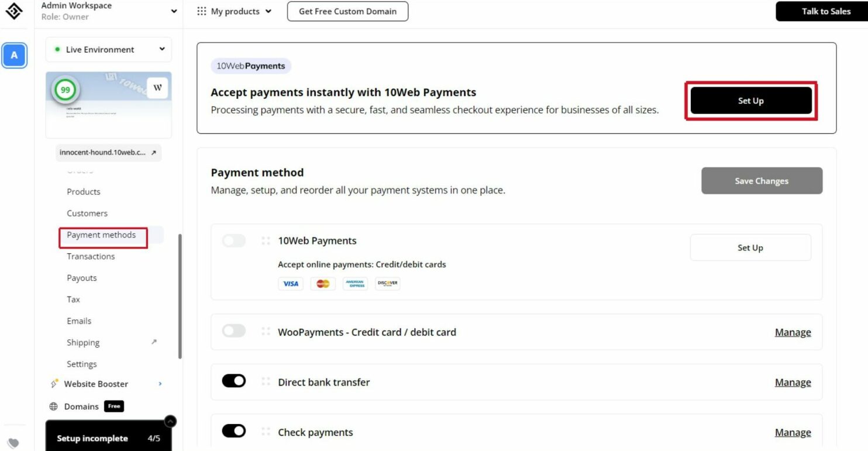Click the 10Web logo icon
868x451 pixels.
coord(14,11)
